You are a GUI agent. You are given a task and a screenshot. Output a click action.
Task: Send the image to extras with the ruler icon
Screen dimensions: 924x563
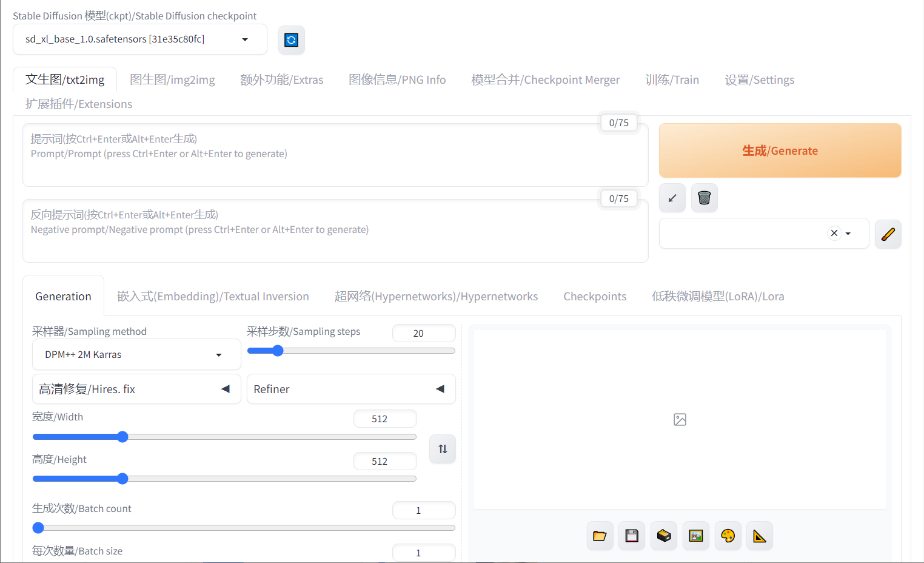pos(760,536)
